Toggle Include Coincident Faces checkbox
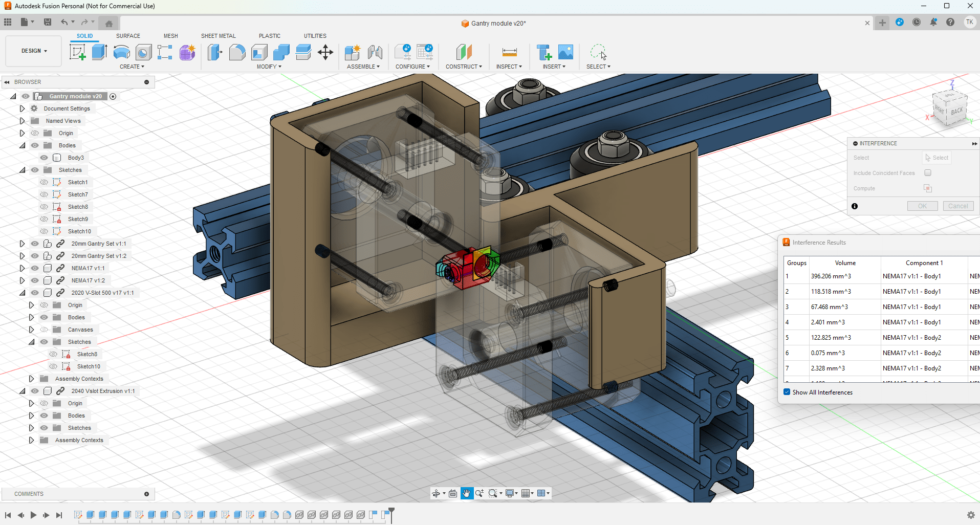 (928, 173)
